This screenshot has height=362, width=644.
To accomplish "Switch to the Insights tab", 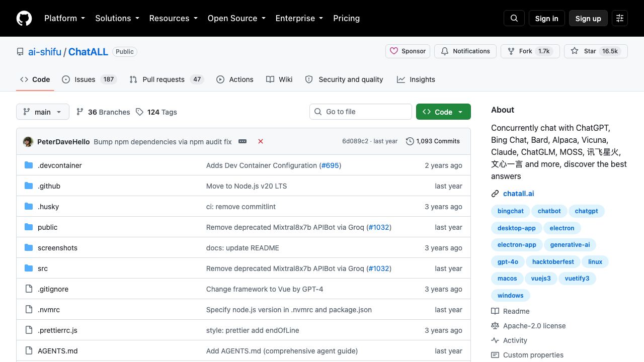I will (416, 79).
